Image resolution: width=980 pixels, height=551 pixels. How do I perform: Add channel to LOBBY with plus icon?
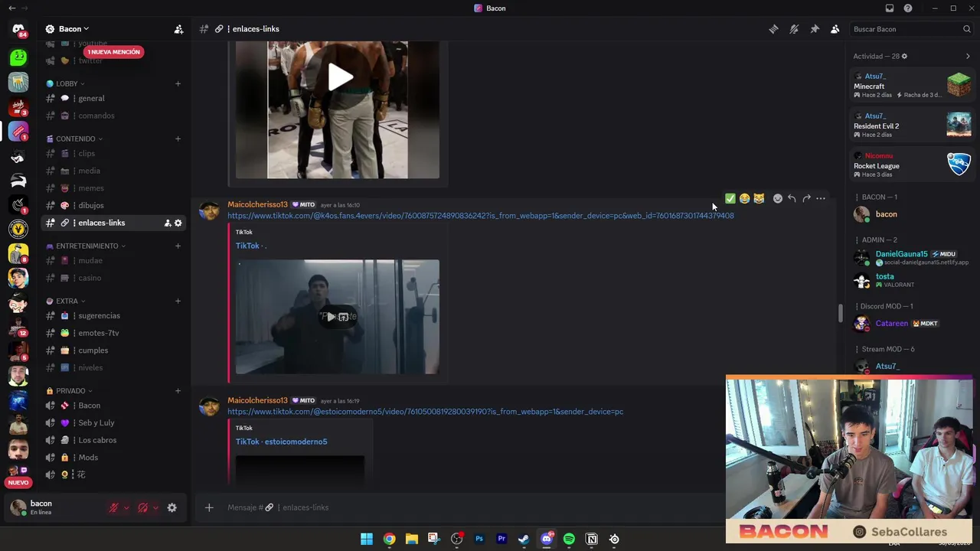click(178, 83)
